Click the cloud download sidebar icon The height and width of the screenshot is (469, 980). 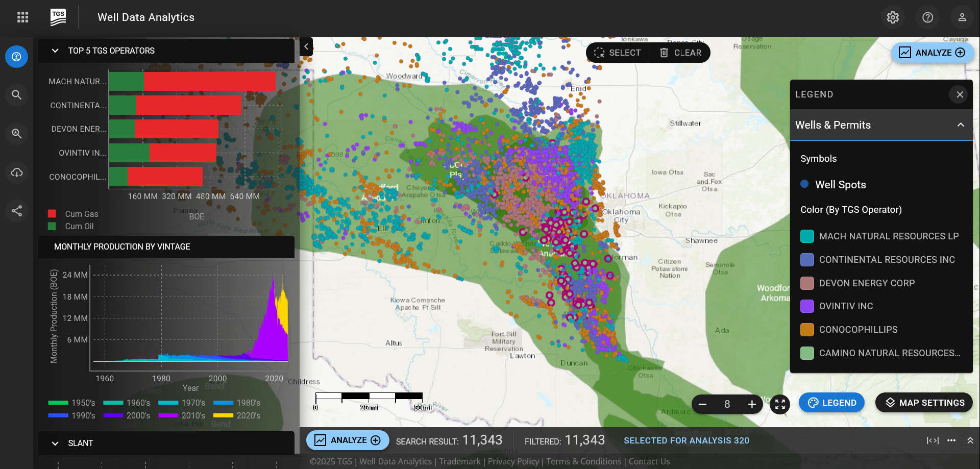[x=17, y=172]
